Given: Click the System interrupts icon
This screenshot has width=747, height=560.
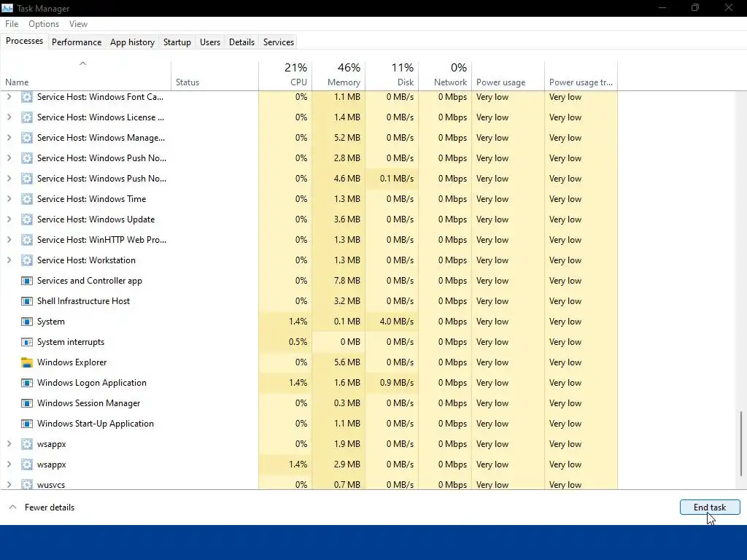Looking at the screenshot, I should tap(27, 342).
